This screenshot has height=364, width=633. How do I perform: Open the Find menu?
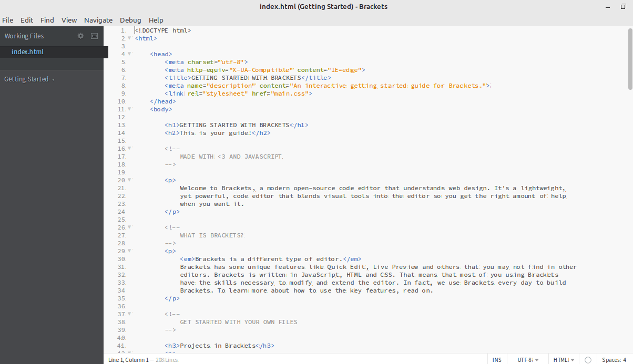(x=47, y=20)
